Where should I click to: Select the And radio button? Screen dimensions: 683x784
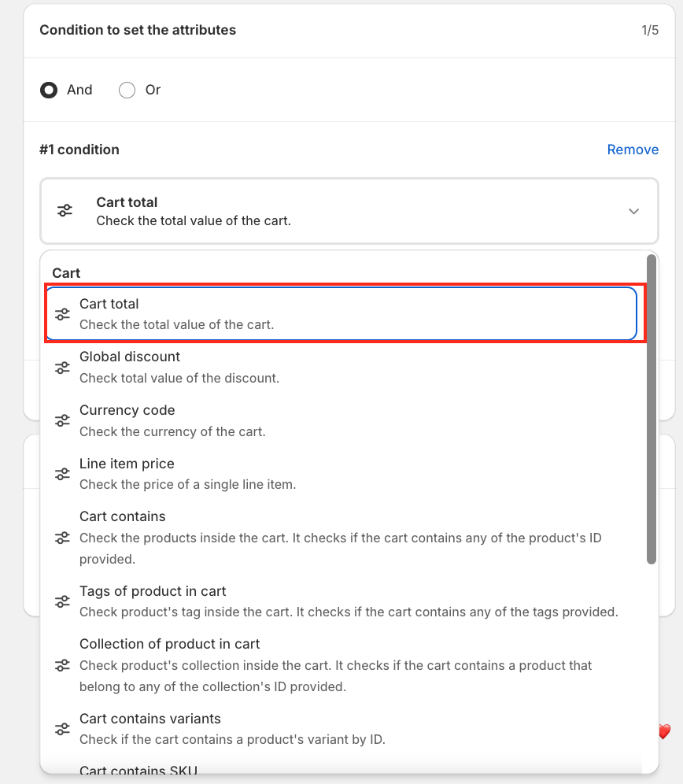(x=49, y=90)
